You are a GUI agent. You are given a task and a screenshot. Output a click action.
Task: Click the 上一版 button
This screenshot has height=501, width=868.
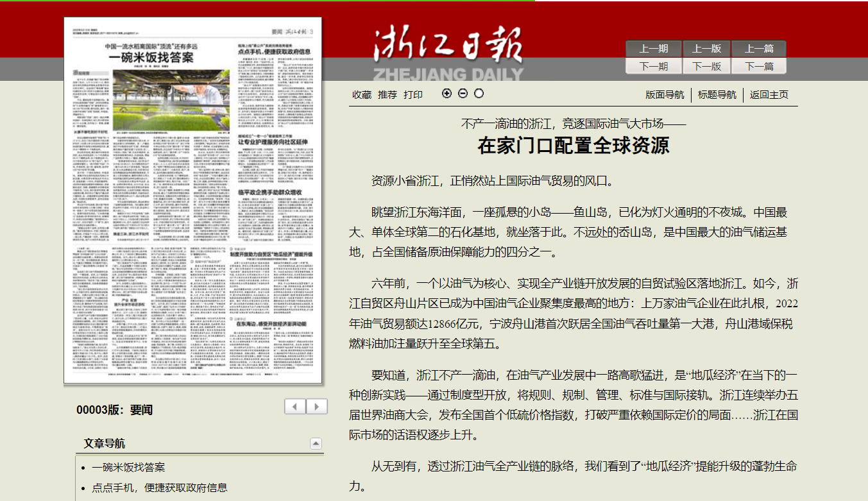click(706, 49)
